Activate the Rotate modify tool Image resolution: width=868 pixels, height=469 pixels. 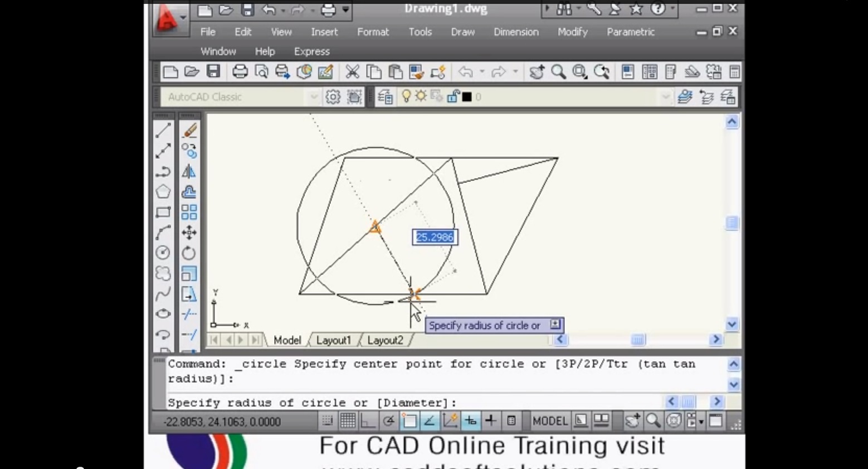(x=189, y=253)
